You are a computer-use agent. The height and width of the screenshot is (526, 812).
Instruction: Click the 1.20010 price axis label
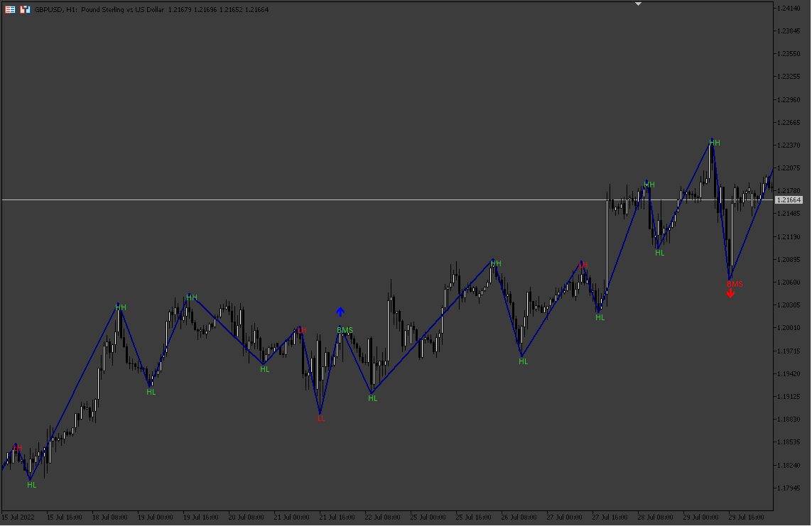pyautogui.click(x=789, y=328)
